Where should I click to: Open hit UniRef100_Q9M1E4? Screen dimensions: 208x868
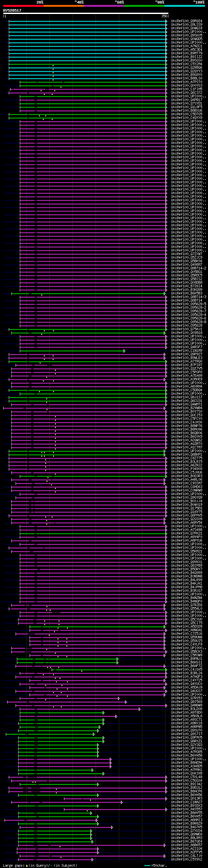pos(187,21)
